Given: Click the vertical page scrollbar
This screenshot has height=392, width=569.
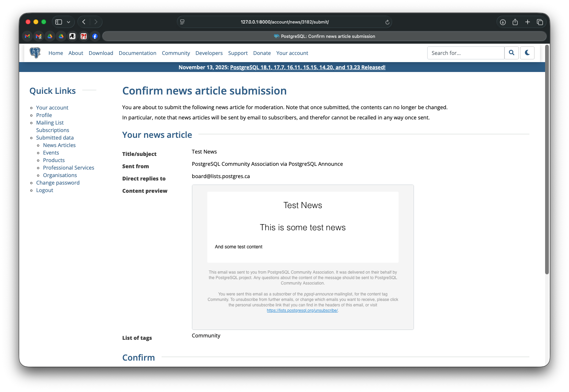Looking at the screenshot, I should (547, 160).
